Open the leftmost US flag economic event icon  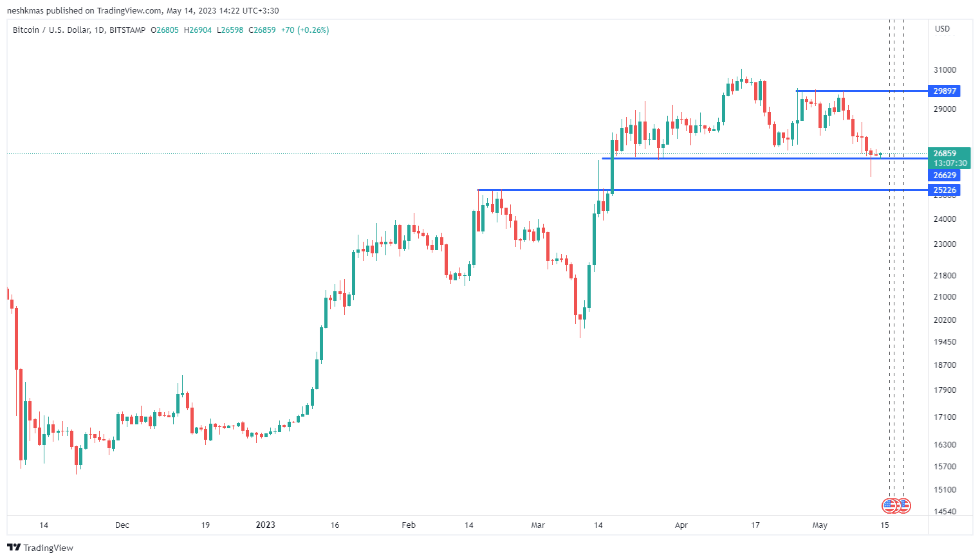pyautogui.click(x=889, y=505)
